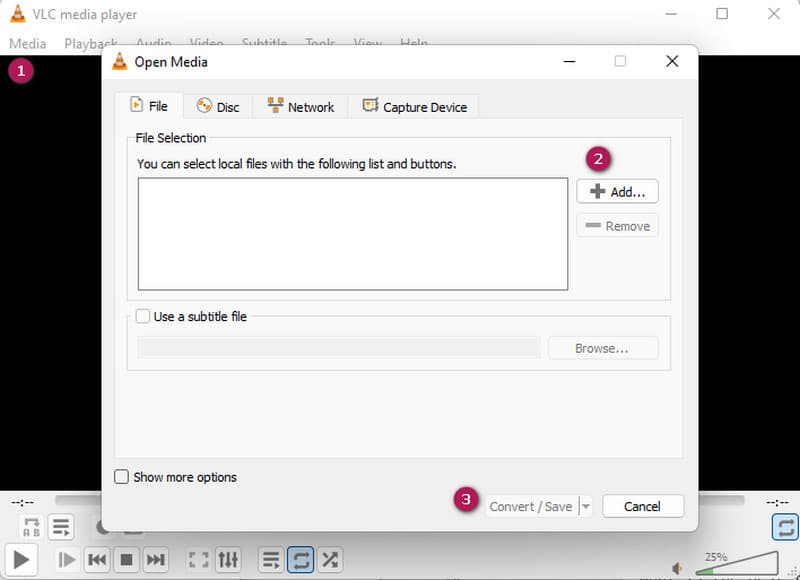Cancel the Open Media dialog
Viewport: 800px width, 580px height.
(x=643, y=506)
